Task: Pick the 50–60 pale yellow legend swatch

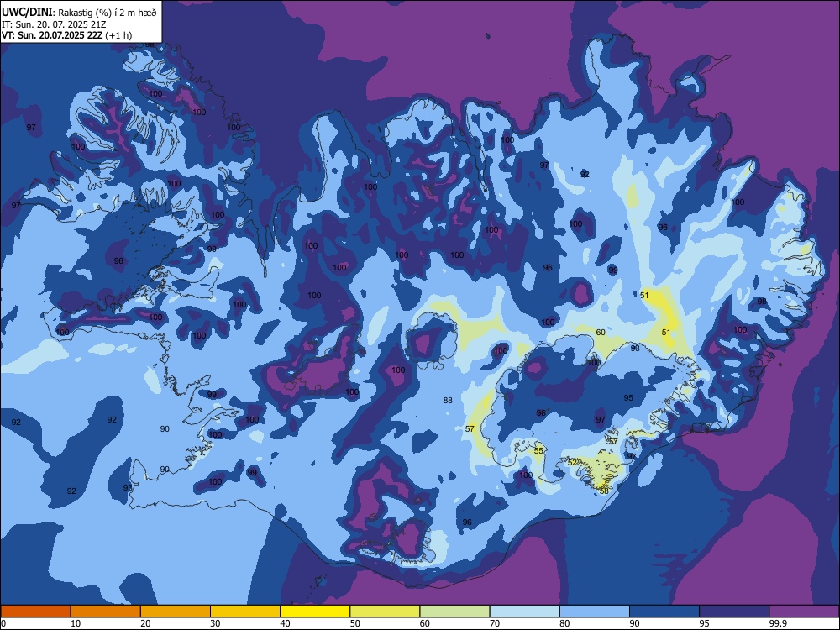Action: [x=385, y=612]
